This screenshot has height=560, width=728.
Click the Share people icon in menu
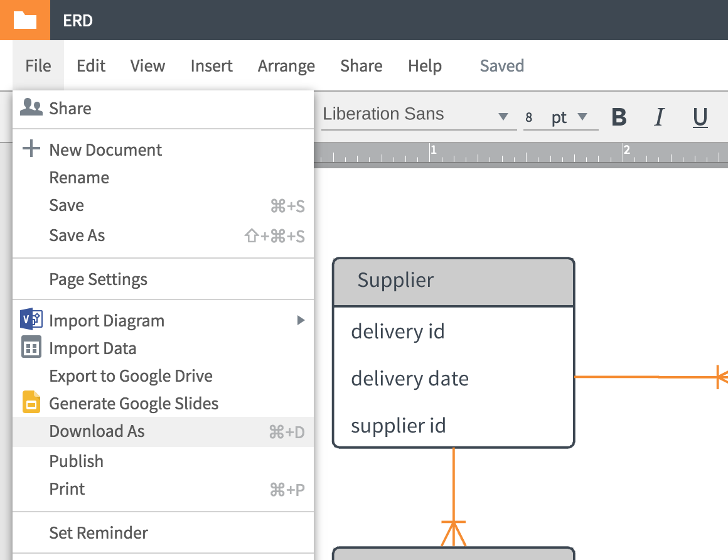31,108
